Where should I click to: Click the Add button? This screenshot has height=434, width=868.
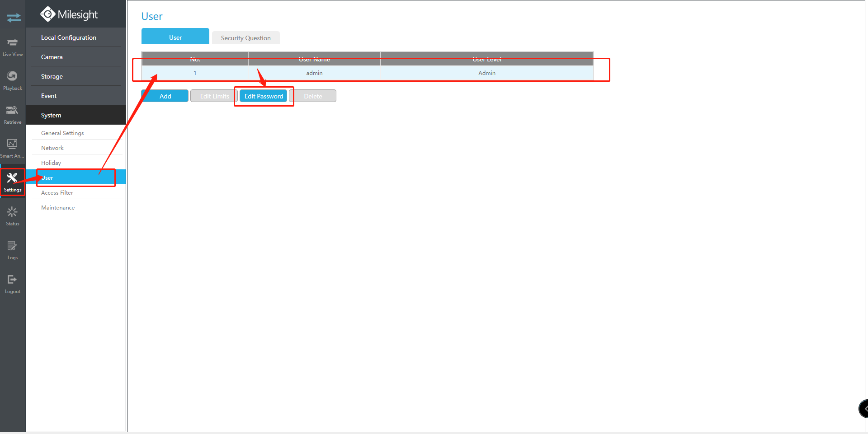165,96
